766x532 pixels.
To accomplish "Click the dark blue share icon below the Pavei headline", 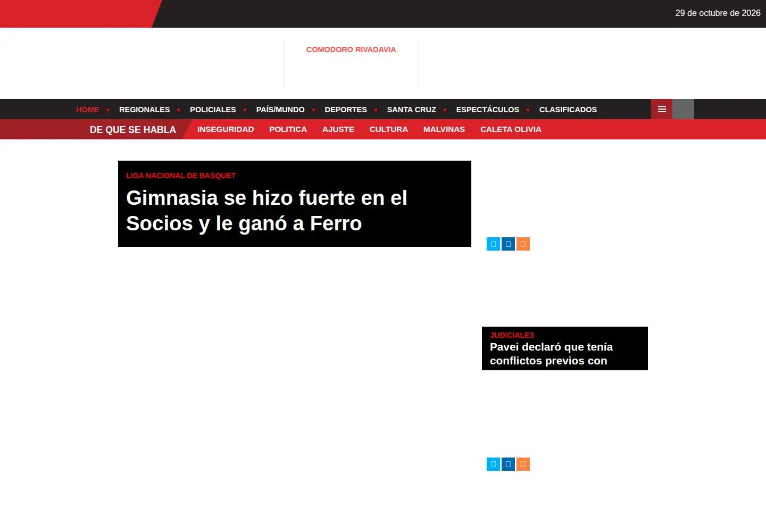I will [x=508, y=464].
